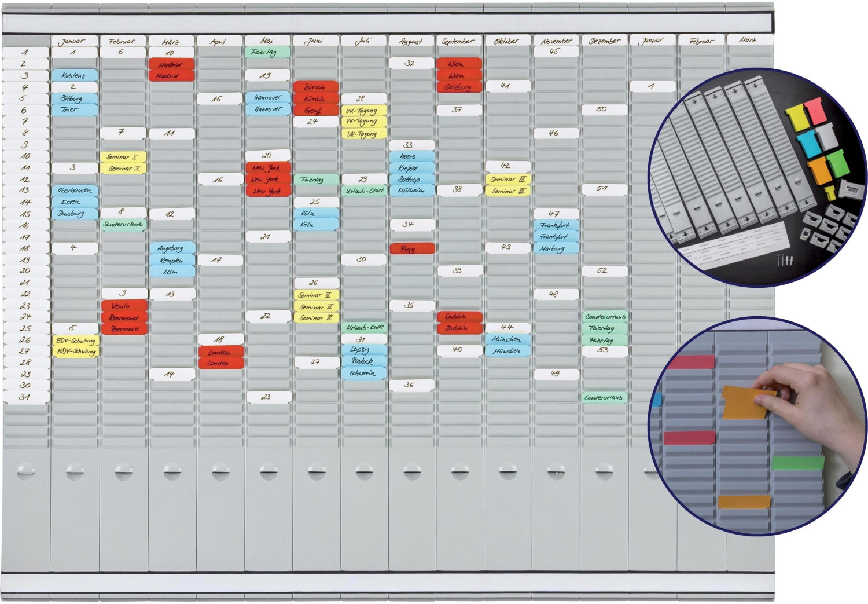
Task: Click the red Venlo card
Action: (123, 306)
